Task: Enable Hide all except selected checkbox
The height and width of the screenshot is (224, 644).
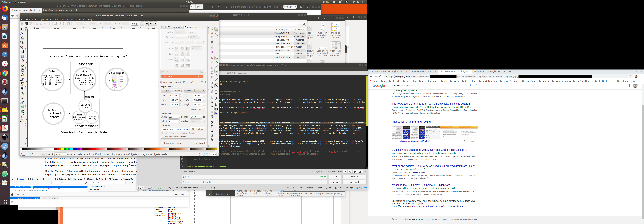Action: pyautogui.click(x=162, y=137)
